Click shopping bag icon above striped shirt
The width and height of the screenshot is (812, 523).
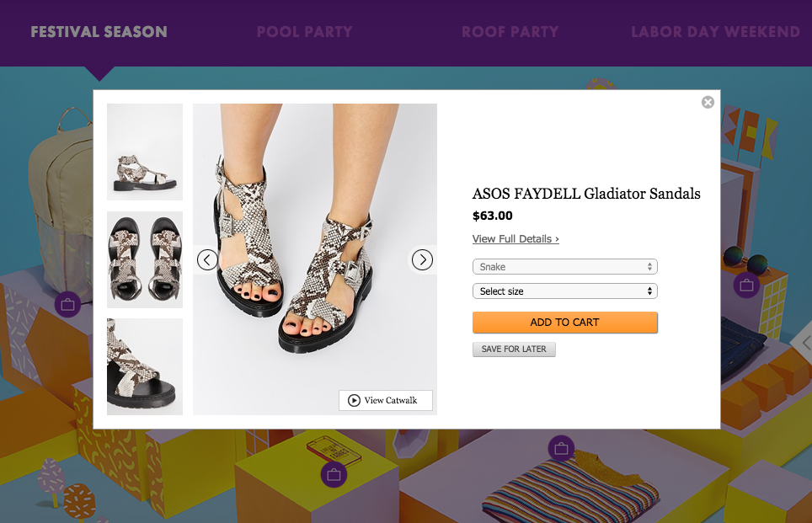coord(561,448)
